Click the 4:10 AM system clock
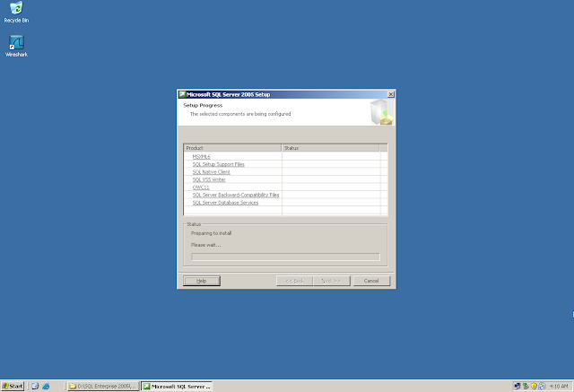This screenshot has height=392, width=574. point(559,386)
